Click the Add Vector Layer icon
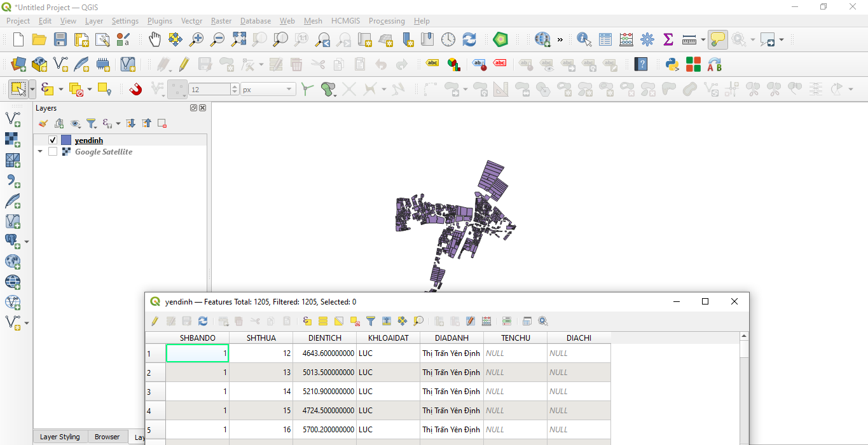The width and height of the screenshot is (868, 445). pos(18,64)
